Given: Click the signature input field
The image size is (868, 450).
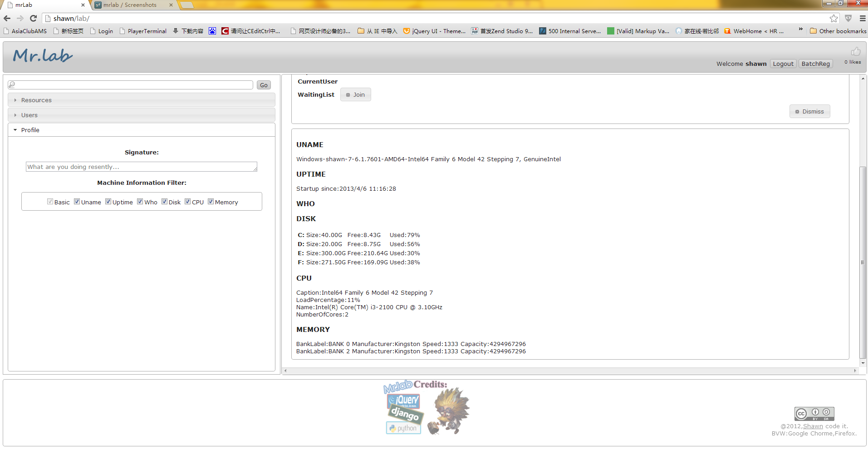Looking at the screenshot, I should coord(141,167).
